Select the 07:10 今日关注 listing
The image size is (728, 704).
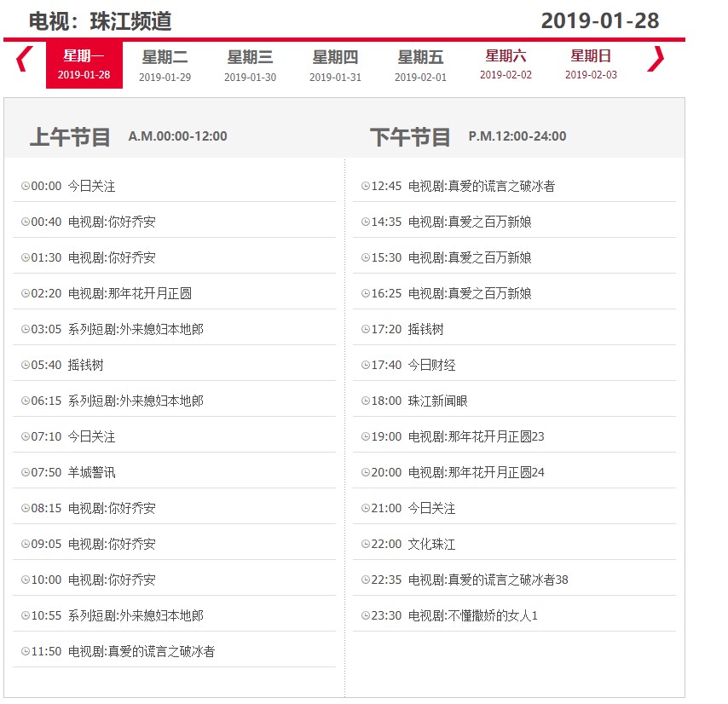point(174,436)
